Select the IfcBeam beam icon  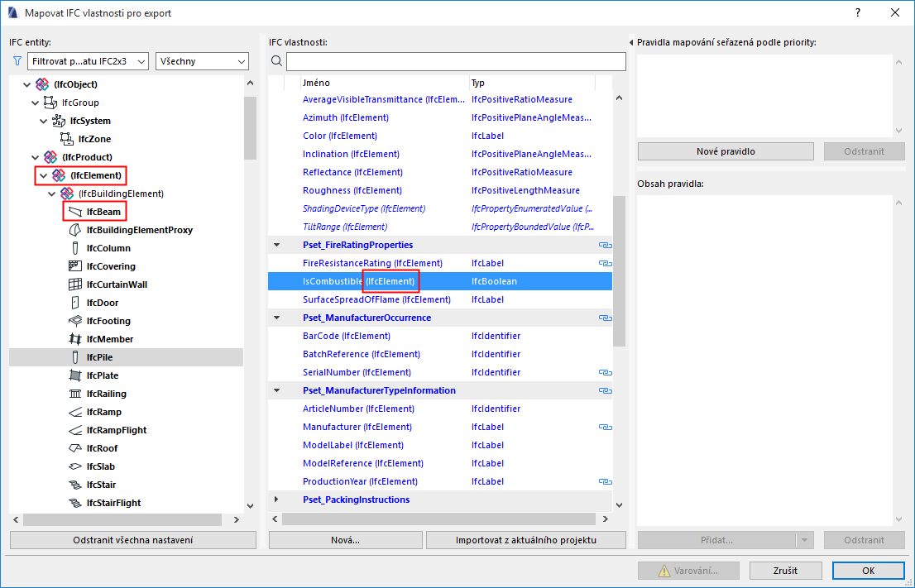pyautogui.click(x=75, y=212)
